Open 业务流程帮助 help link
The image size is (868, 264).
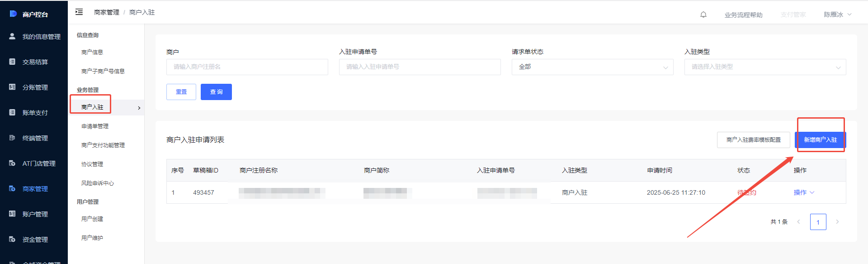coord(743,15)
